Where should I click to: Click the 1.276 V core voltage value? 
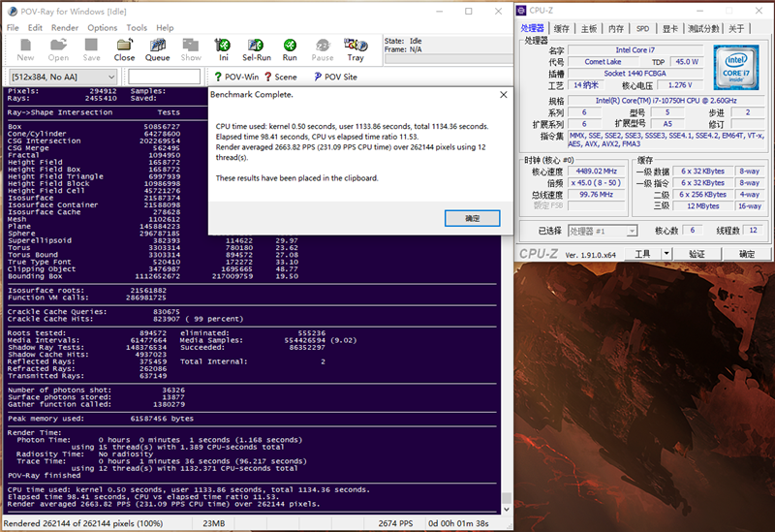(x=680, y=85)
